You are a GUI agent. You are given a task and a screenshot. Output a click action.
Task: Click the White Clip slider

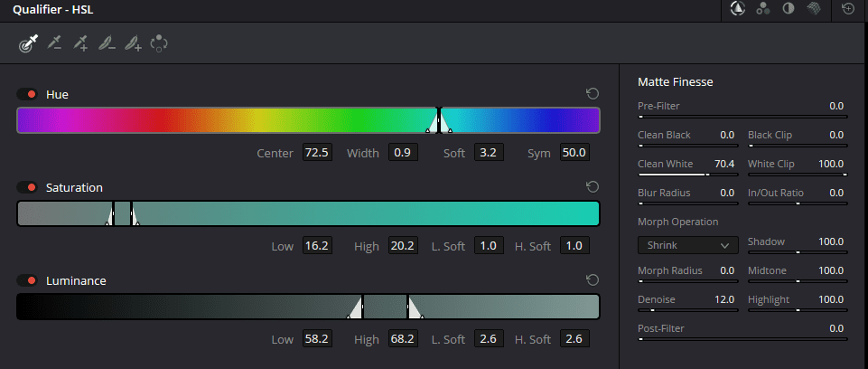click(798, 175)
